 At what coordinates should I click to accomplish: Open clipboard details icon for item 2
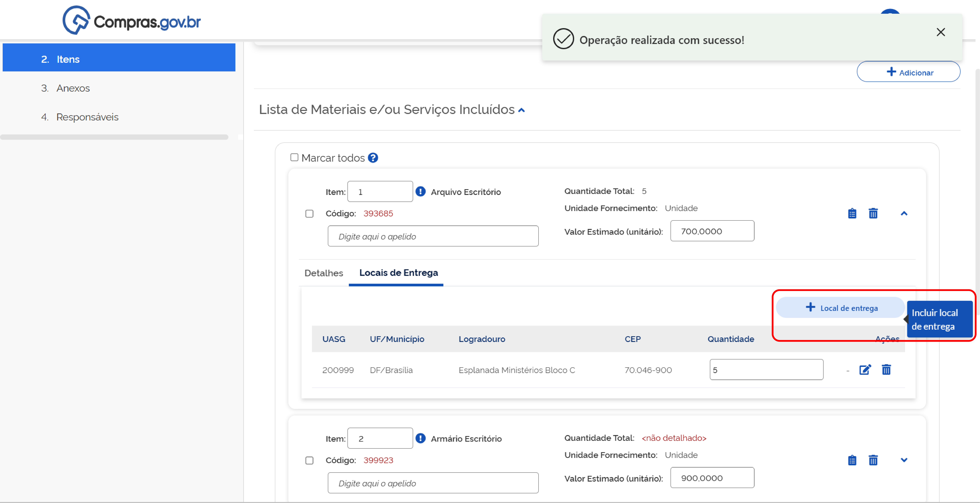(x=852, y=460)
